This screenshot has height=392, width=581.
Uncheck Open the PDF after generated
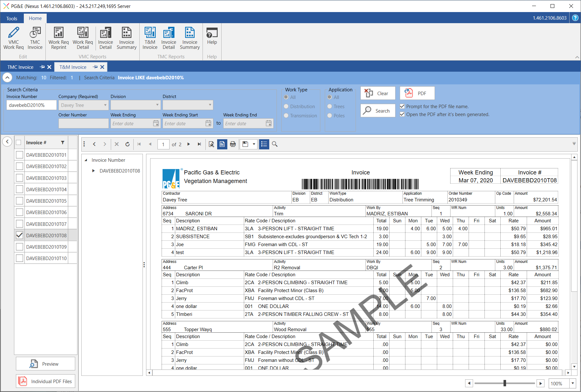click(402, 114)
